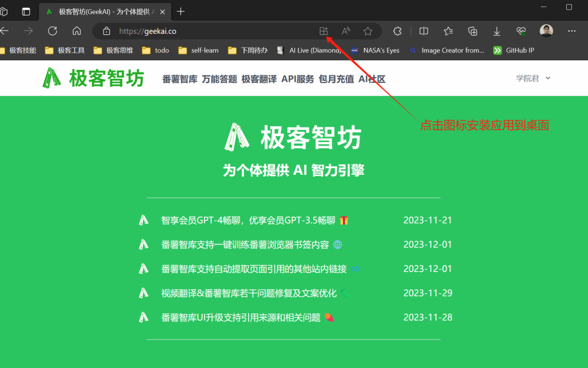Screen dimensions: 588x368
Task: Open the 极客翻译 navigation item
Action: [259, 79]
